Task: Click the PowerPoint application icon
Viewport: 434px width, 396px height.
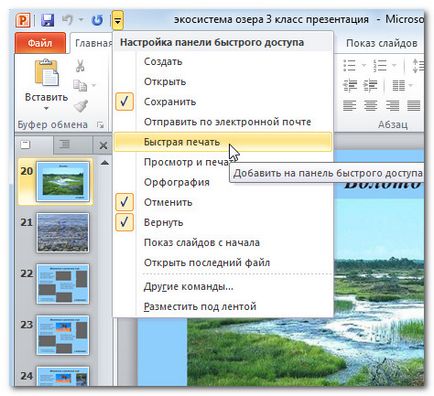Action: pos(23,20)
